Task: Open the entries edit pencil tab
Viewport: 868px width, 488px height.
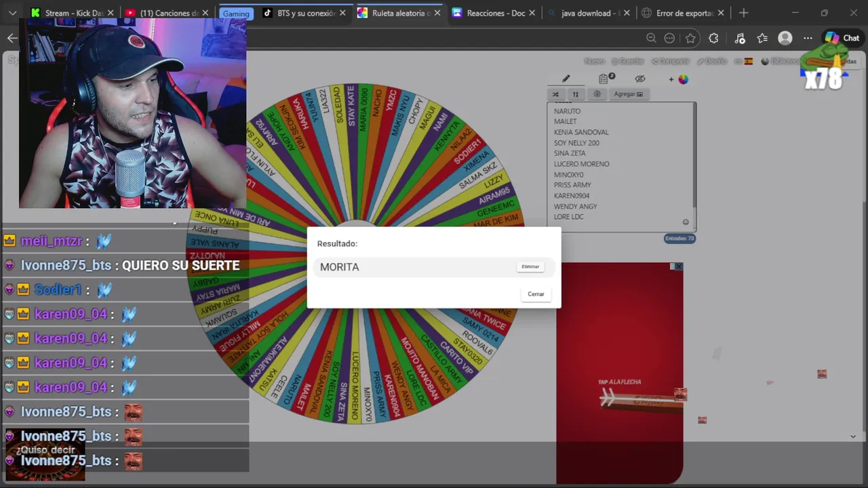Action: (x=566, y=79)
